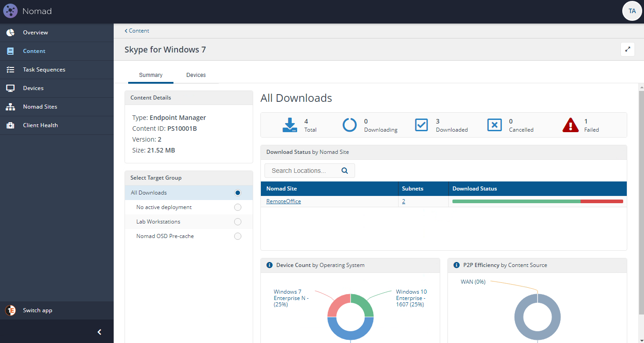The image size is (644, 343).
Task: Click Switch app in the sidebar
Action: pyautogui.click(x=57, y=310)
